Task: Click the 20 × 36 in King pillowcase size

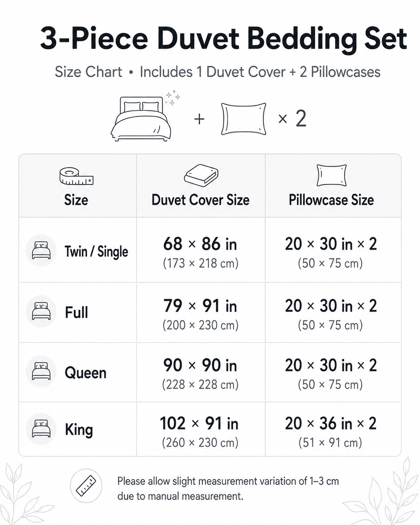Action: tap(331, 424)
